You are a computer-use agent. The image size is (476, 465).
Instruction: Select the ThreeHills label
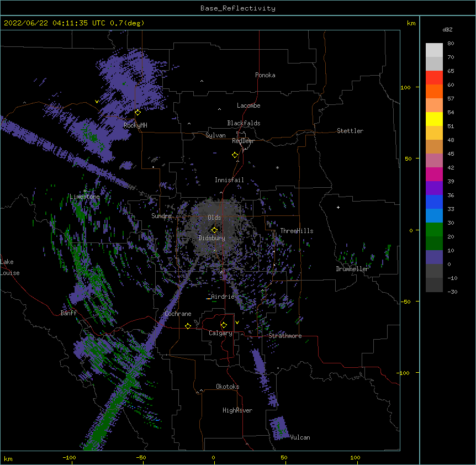coord(297,231)
